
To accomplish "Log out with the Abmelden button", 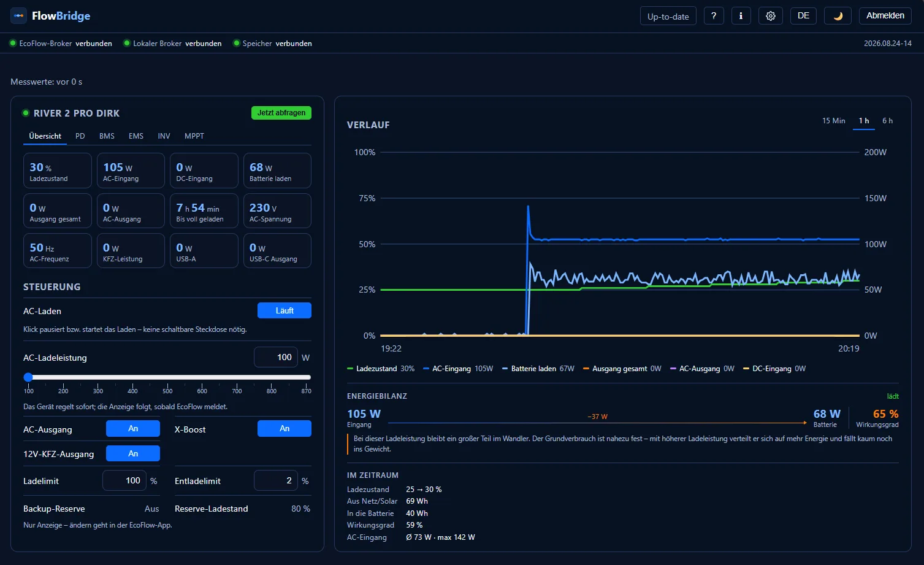I will click(885, 16).
